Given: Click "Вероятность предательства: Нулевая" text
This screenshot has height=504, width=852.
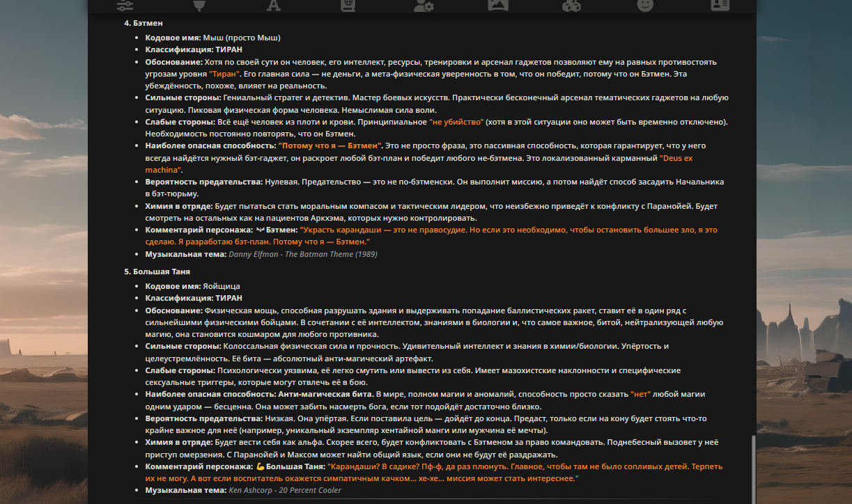Looking at the screenshot, I should coord(222,182).
